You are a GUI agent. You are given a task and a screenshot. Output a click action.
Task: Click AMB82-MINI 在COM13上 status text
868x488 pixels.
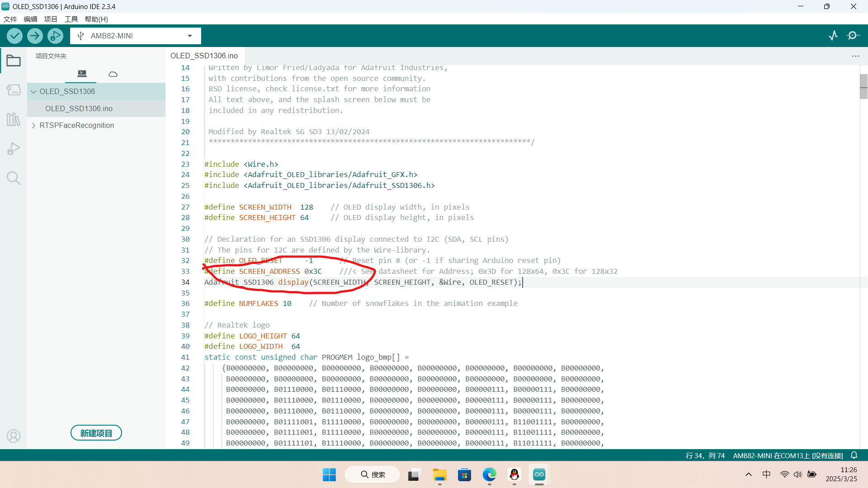tap(788, 455)
